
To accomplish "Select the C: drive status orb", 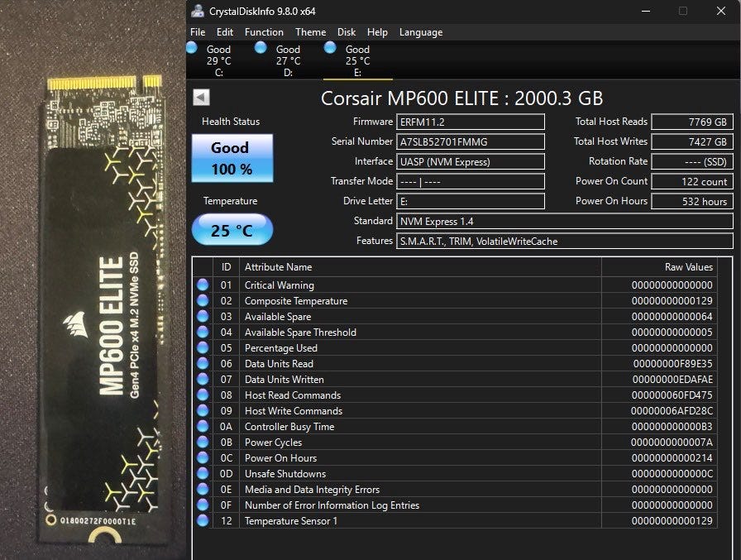I will coord(192,48).
